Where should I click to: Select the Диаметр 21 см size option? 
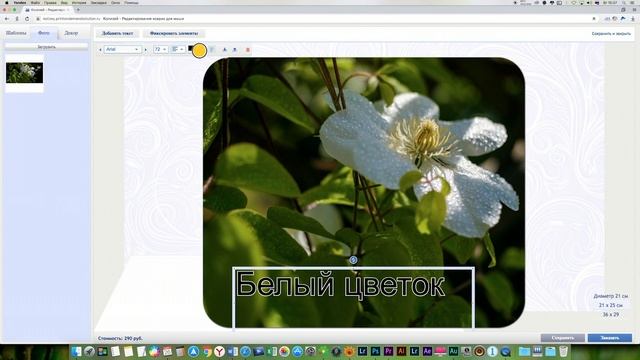tap(611, 296)
